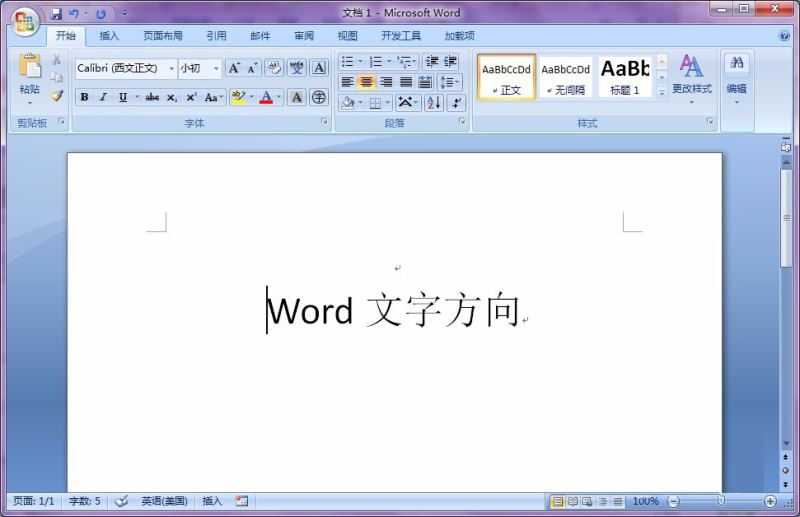Toggle bold formatting
Screen dimensions: 800x517
click(x=84, y=97)
